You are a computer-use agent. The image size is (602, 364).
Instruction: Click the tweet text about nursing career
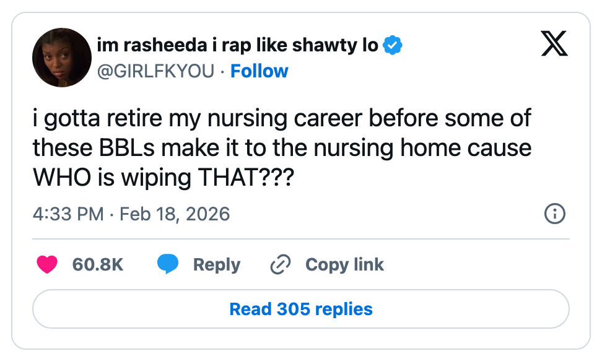tap(282, 118)
